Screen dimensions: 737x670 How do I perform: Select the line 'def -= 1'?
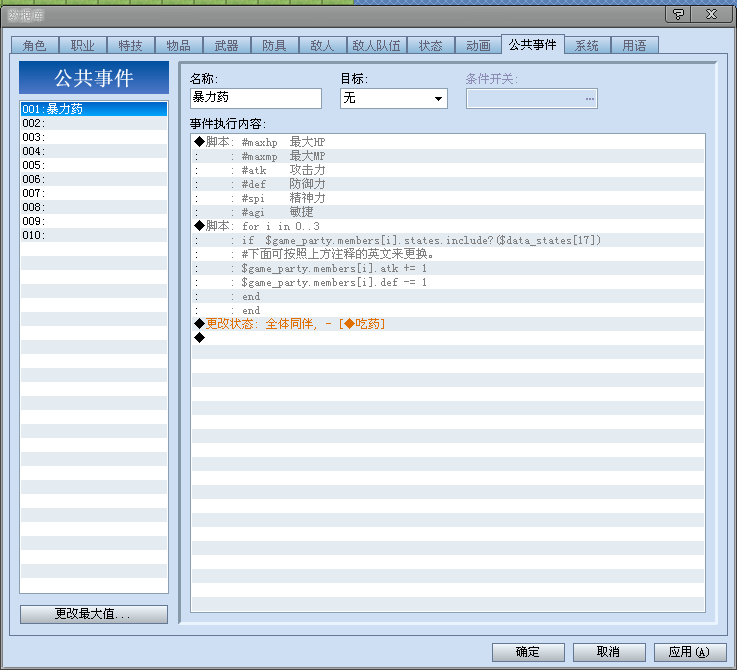448,282
